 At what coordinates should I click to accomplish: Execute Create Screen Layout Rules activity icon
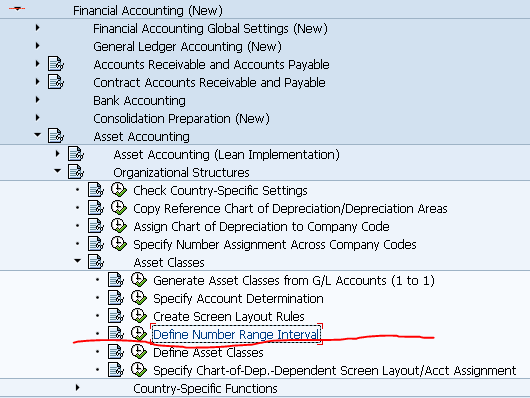coord(139,315)
